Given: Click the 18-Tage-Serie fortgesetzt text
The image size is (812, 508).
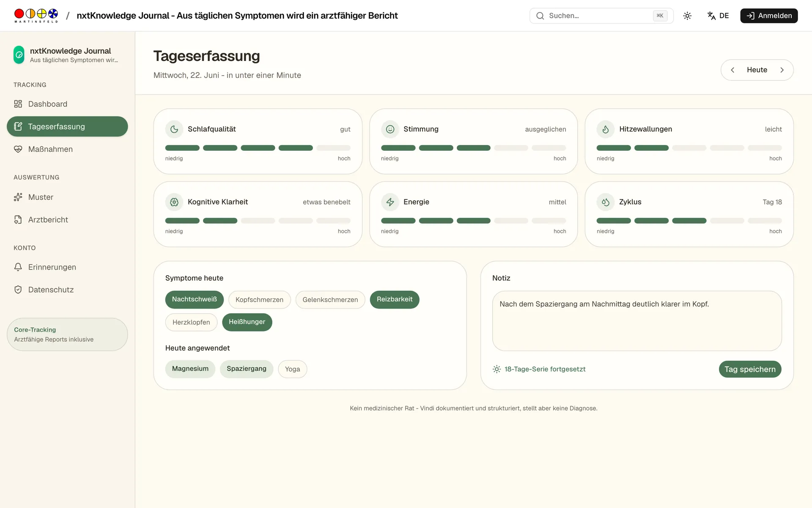Looking at the screenshot, I should click(545, 369).
